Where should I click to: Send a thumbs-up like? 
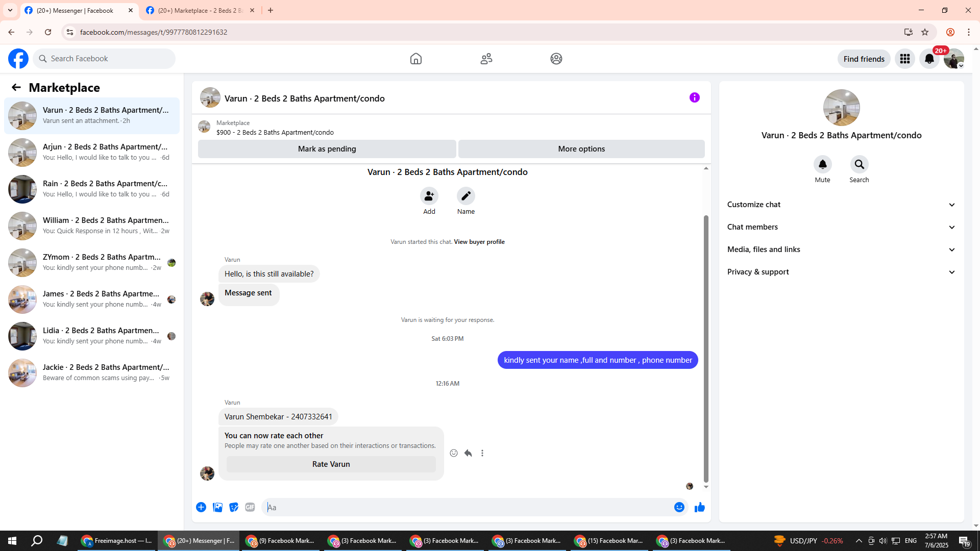coord(699,507)
